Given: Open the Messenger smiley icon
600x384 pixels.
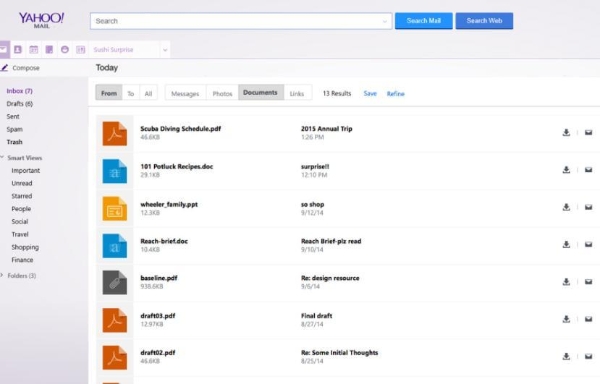Looking at the screenshot, I should point(65,49).
